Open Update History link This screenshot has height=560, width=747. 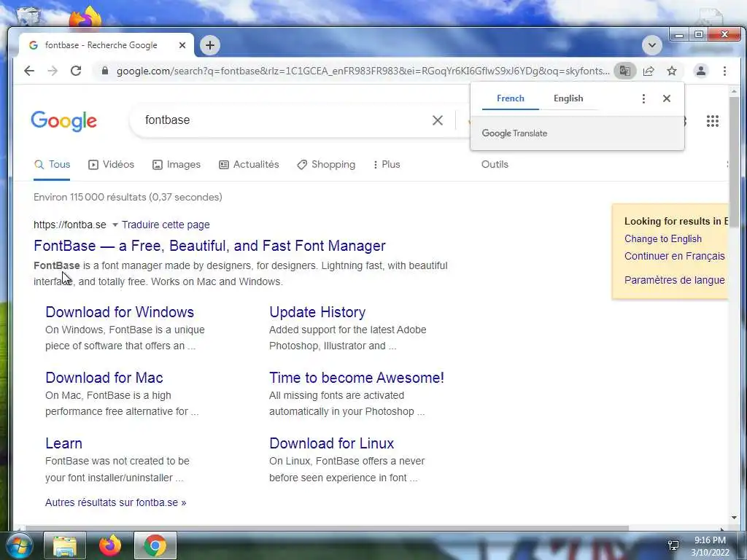coord(317,312)
